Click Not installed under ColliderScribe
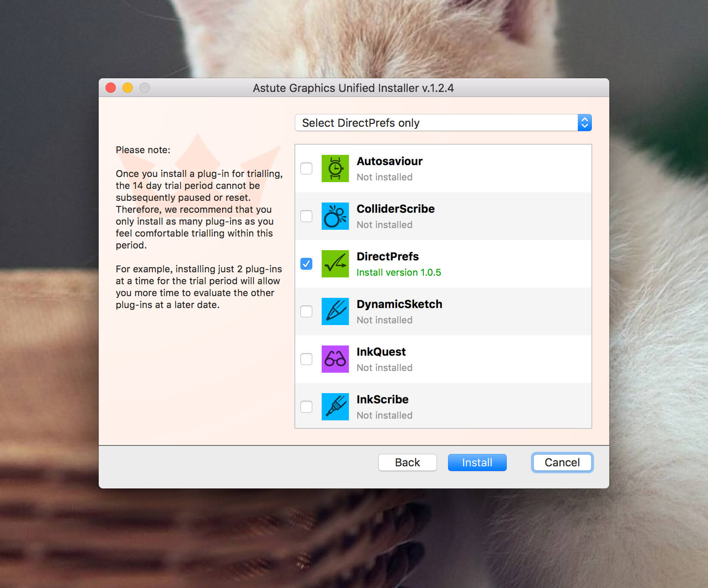 pos(384,225)
